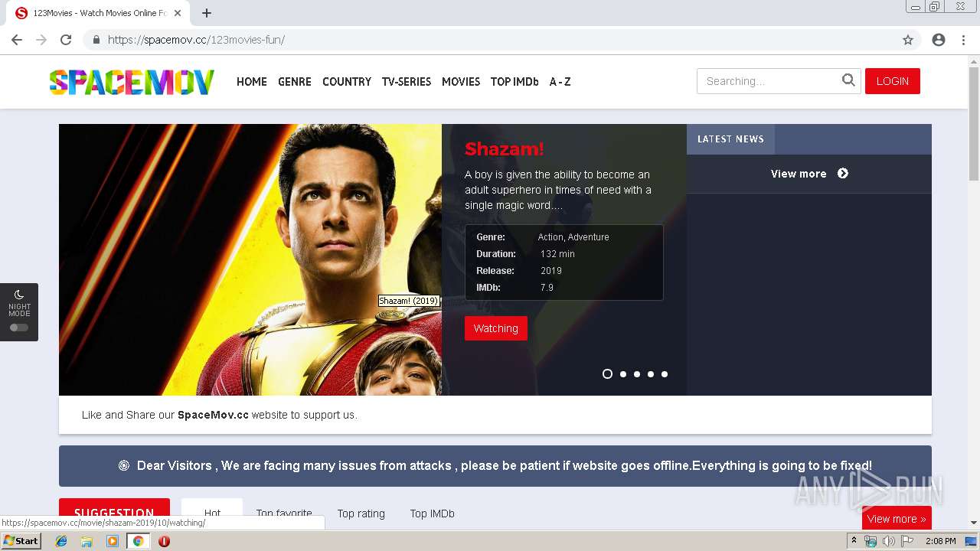Click the SpaceMov logo
The height and width of the screenshot is (551, 980).
pyautogui.click(x=132, y=82)
